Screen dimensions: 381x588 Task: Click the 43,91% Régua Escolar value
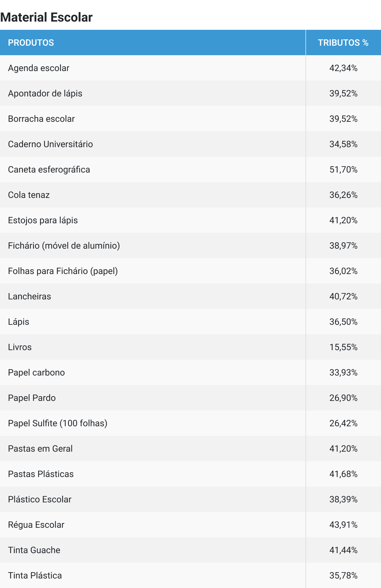pyautogui.click(x=343, y=525)
